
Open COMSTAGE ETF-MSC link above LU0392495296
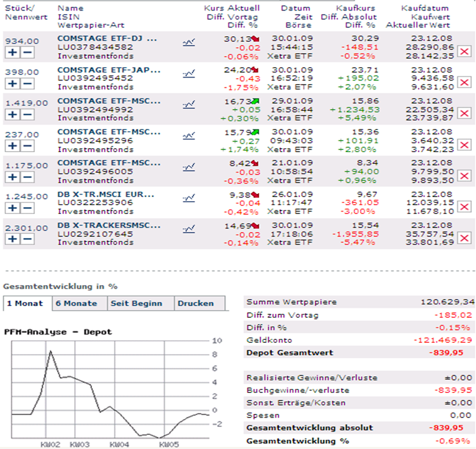tap(109, 132)
